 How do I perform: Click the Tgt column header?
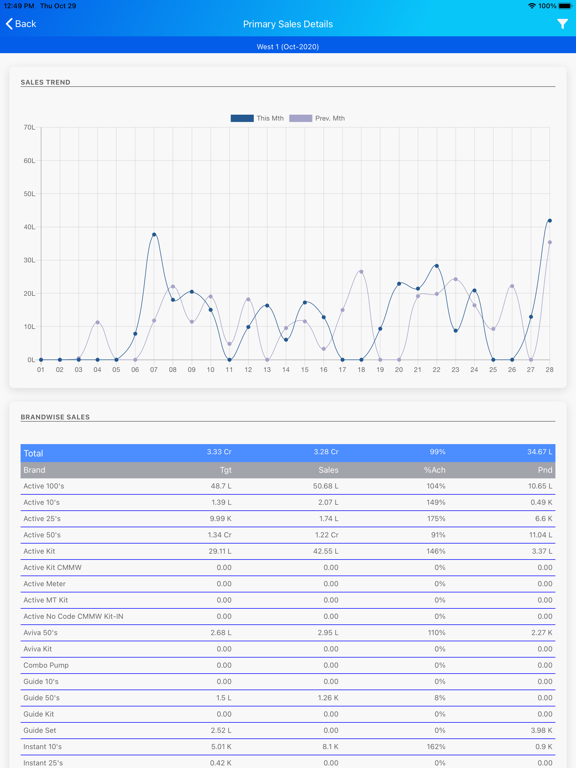225,470
